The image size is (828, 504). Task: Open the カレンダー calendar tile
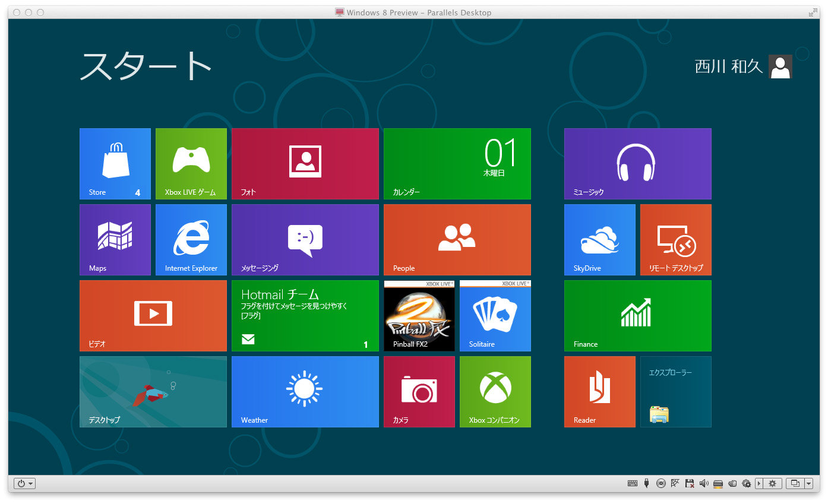[457, 164]
